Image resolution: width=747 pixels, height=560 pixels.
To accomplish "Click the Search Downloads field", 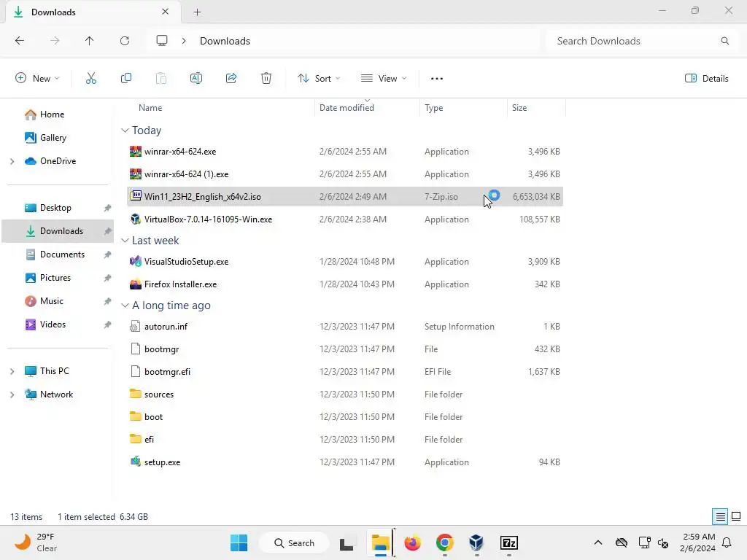I will point(642,41).
